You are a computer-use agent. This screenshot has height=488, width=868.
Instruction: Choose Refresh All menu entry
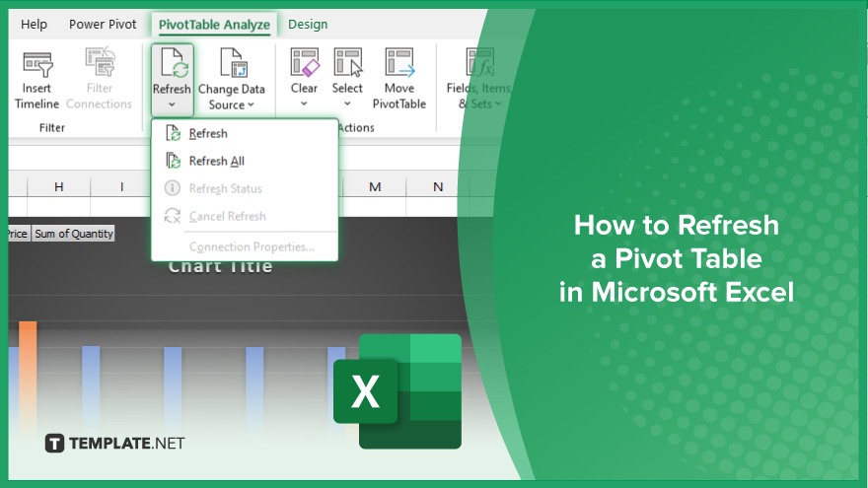(x=245, y=161)
